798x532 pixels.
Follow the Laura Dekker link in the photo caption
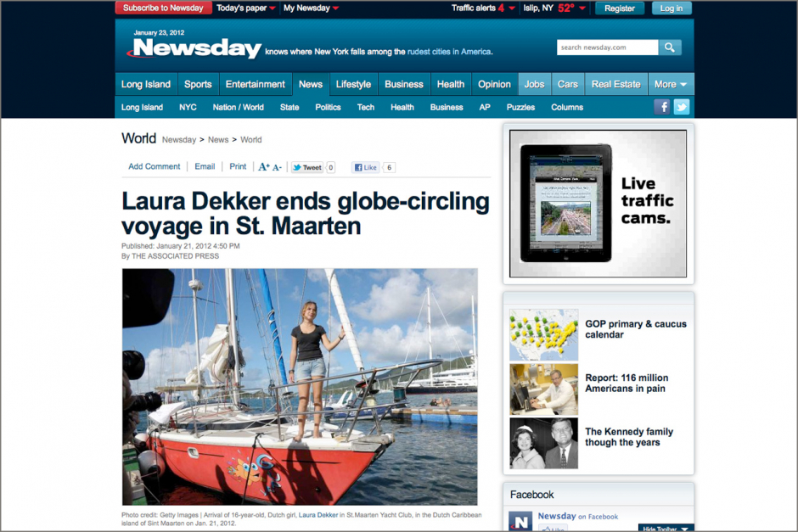[318, 515]
